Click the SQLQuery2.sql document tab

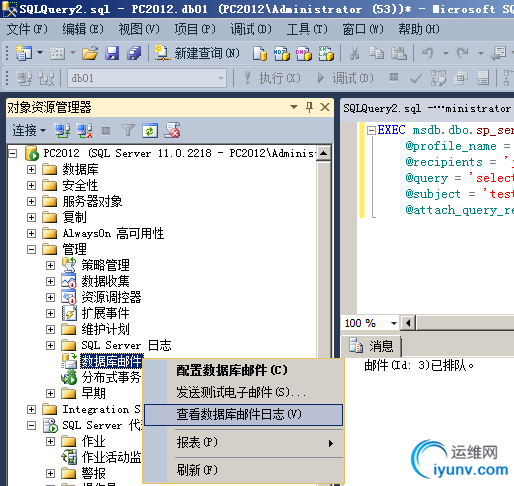pyautogui.click(x=427, y=108)
